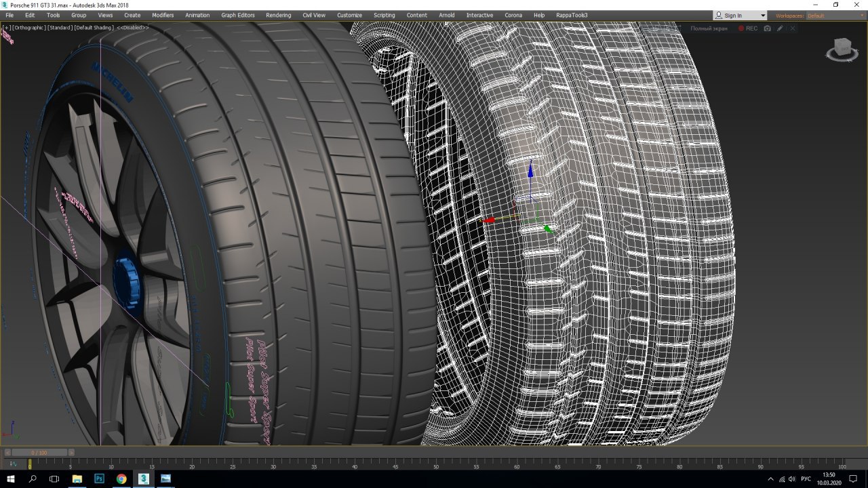The image size is (868, 488).
Task: Close the screen recorder overlay with the X
Action: click(x=792, y=28)
